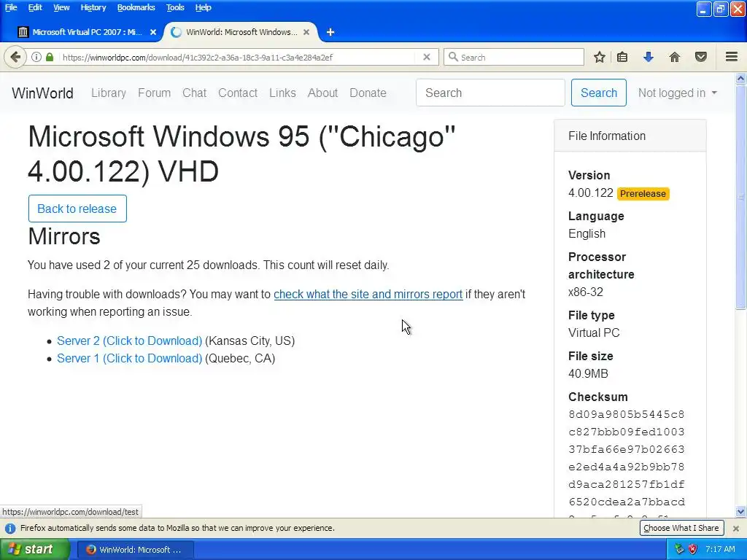Click the taskbar clock 7:17 AM
Viewport: 747px width, 560px height.
click(720, 549)
